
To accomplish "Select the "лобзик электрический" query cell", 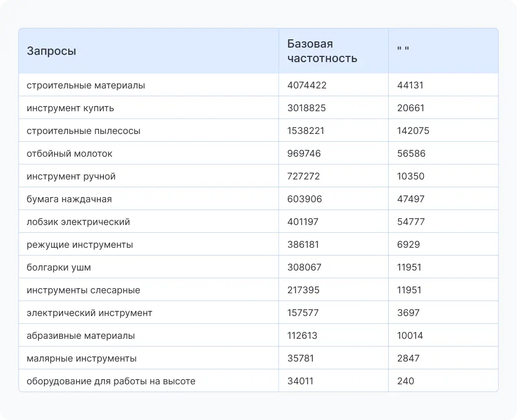I will click(78, 222).
